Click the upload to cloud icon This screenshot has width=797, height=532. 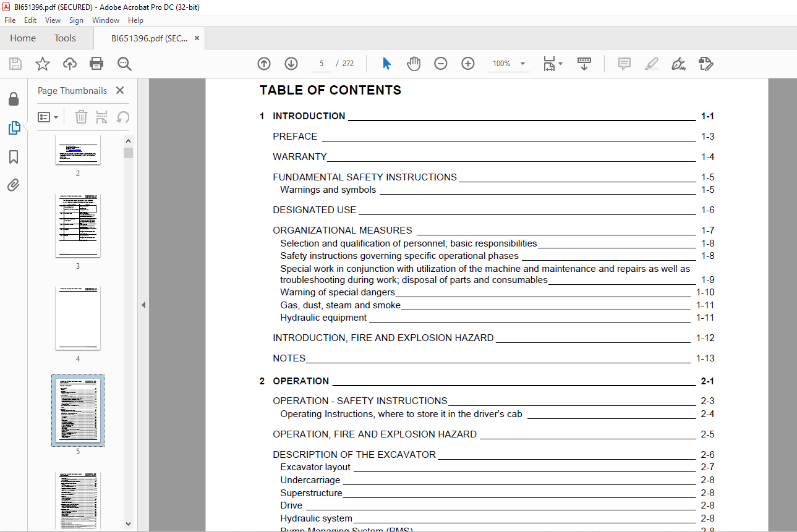[70, 63]
